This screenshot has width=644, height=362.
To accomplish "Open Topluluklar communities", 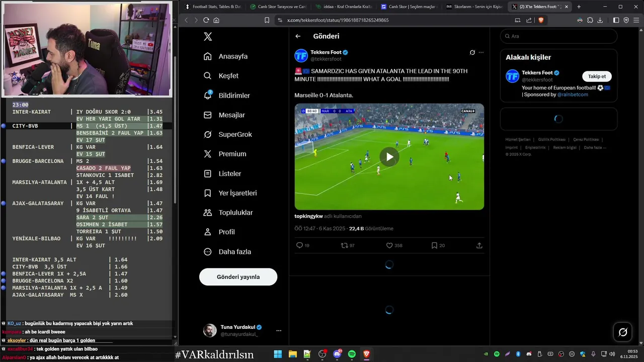I will pos(228,213).
